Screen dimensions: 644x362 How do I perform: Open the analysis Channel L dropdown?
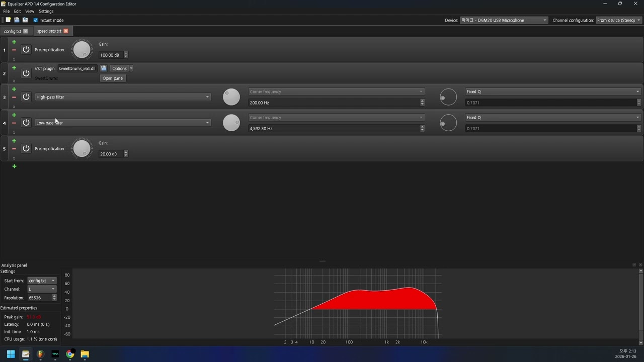pos(42,289)
